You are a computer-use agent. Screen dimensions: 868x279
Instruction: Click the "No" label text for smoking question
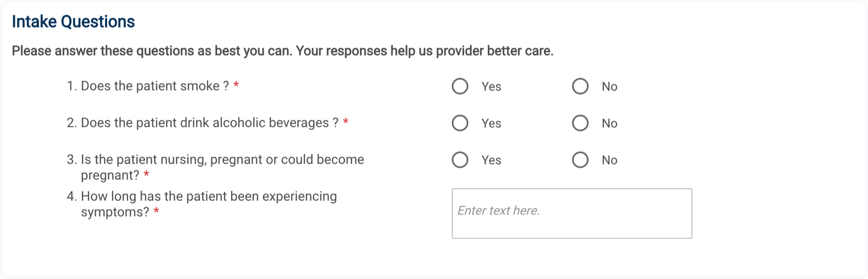(x=609, y=87)
